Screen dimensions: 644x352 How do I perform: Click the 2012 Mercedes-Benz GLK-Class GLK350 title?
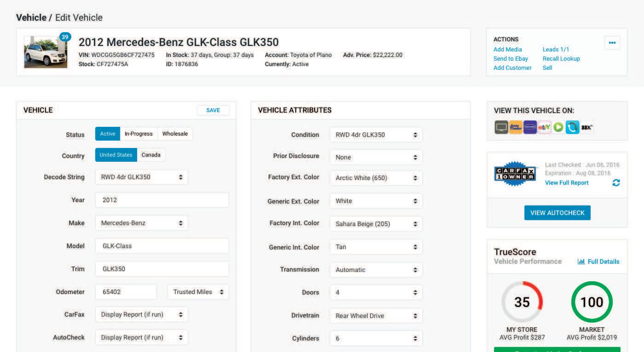pos(178,42)
